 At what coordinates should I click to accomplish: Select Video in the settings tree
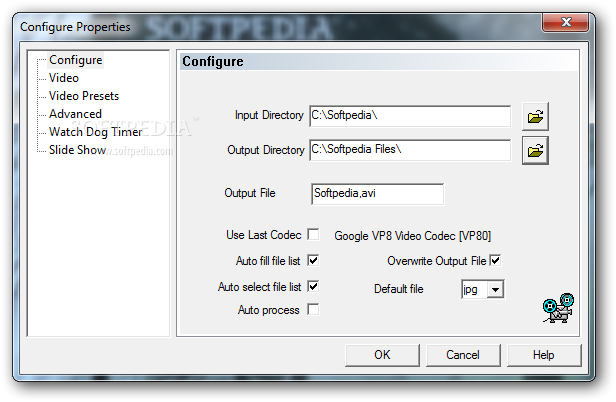click(x=64, y=78)
